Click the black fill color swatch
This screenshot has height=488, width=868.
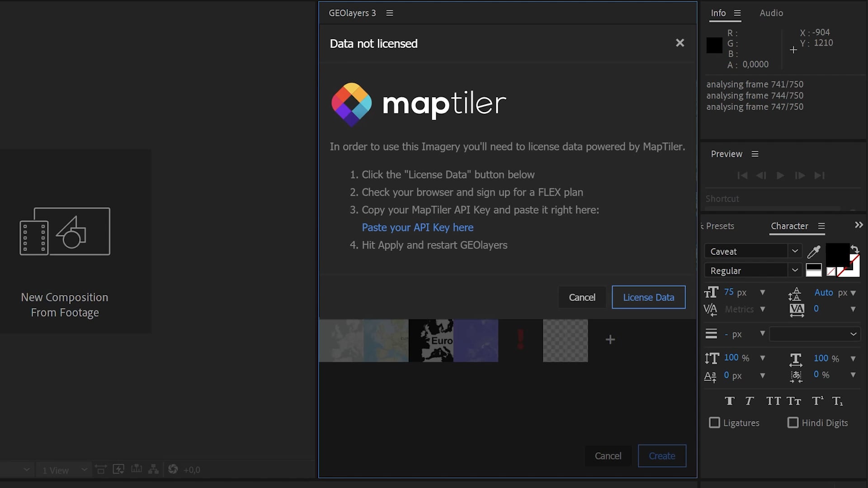pos(839,255)
